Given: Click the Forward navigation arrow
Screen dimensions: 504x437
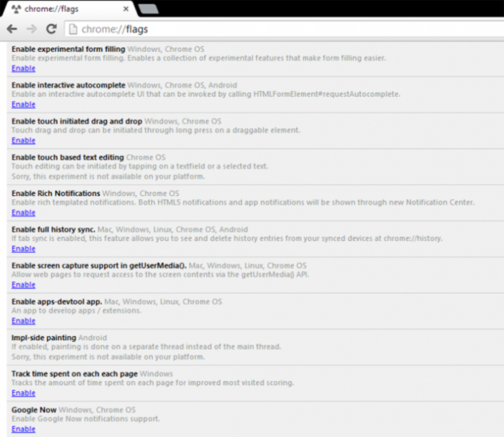Looking at the screenshot, I should [32, 30].
